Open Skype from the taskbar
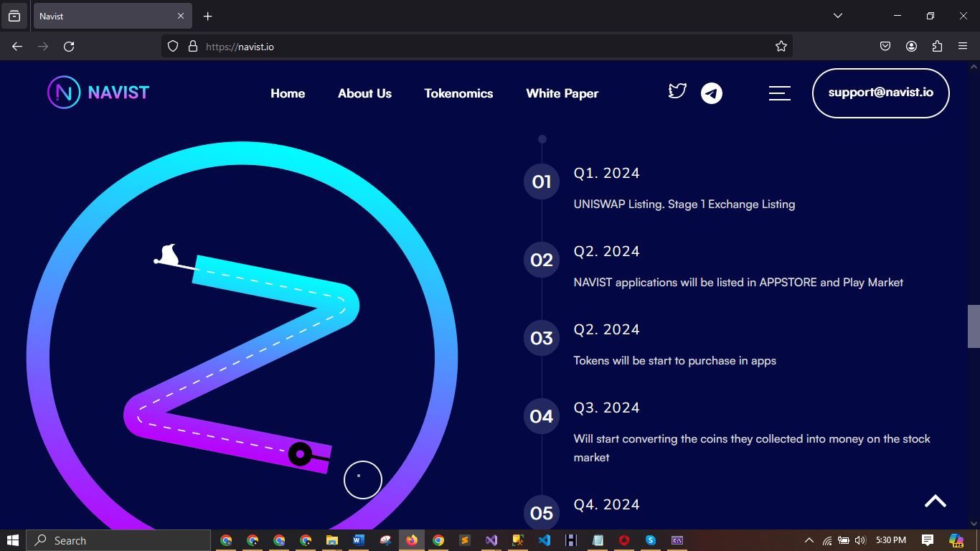 tap(651, 540)
